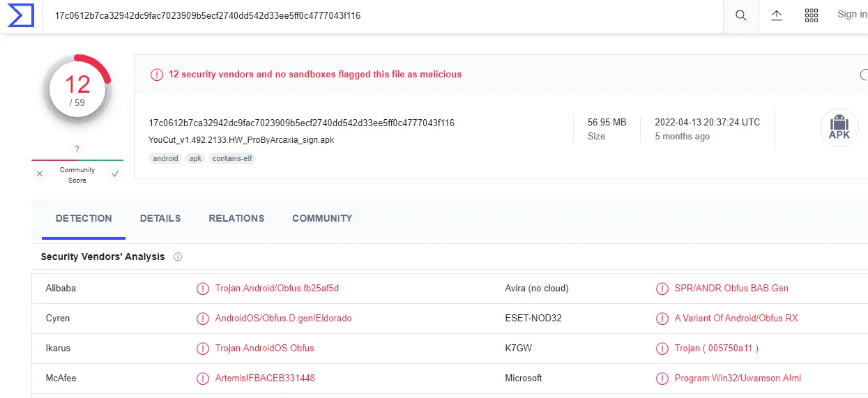Switch to the DETAILS tab

point(160,218)
